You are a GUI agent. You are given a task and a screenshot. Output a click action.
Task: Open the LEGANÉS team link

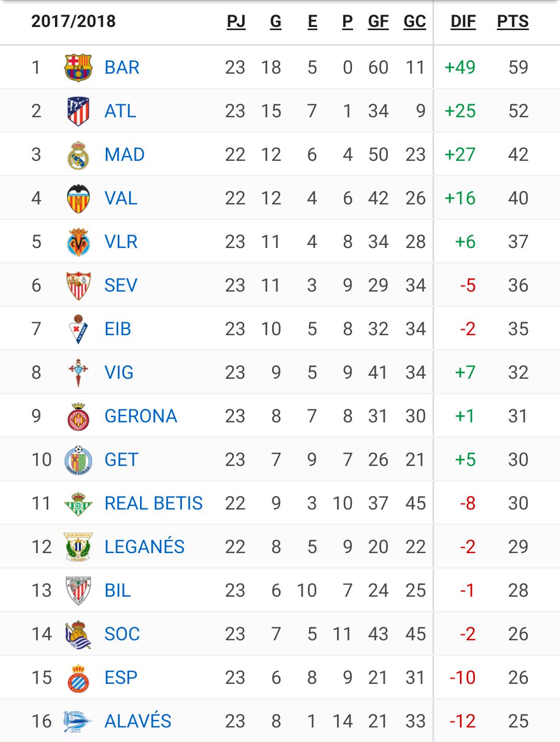pyautogui.click(x=145, y=546)
